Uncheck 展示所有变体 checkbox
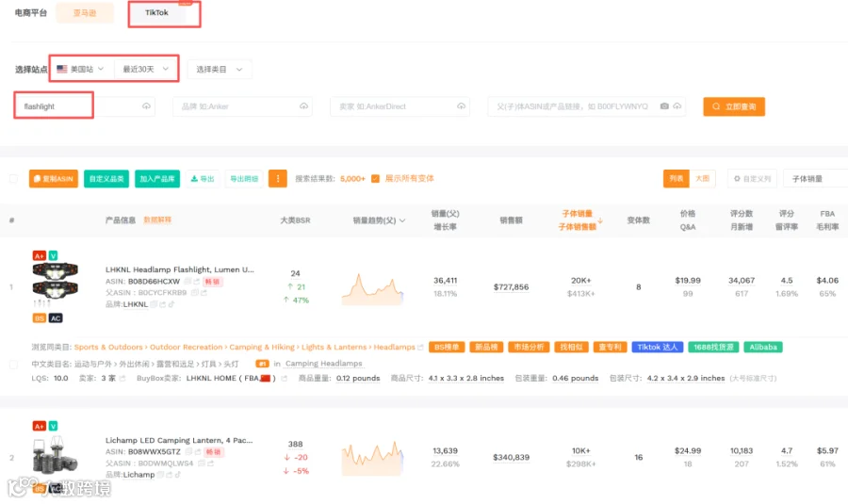The width and height of the screenshot is (848, 504). 375,178
